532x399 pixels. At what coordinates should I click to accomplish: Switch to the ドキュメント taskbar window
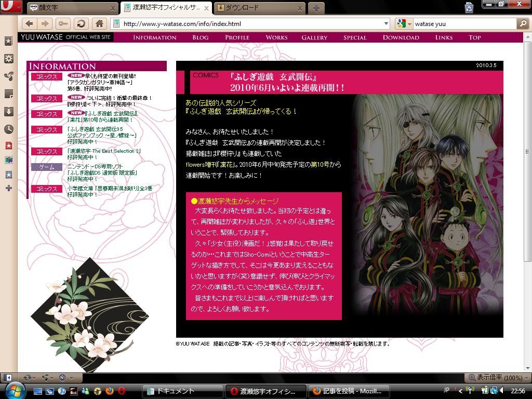[182, 391]
